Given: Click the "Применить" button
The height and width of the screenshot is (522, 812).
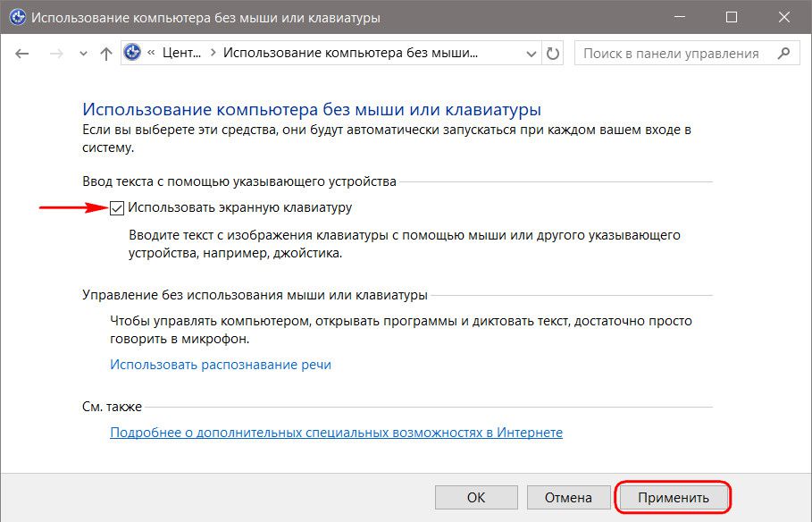Looking at the screenshot, I should coord(673,498).
